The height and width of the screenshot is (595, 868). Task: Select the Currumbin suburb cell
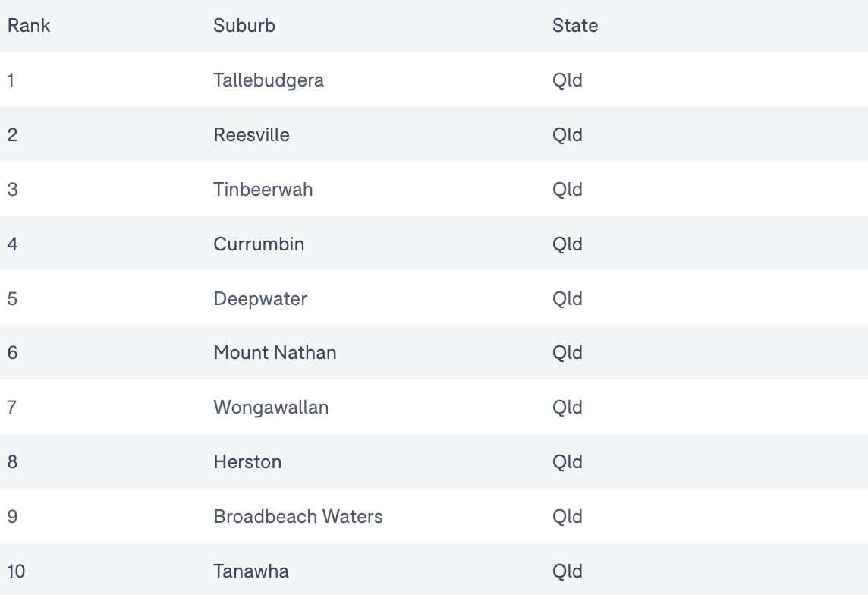point(259,244)
